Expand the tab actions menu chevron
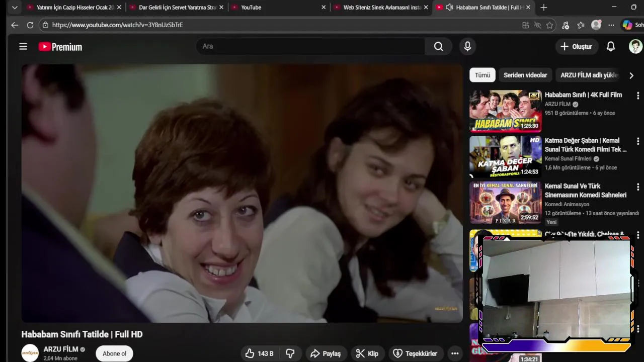Image resolution: width=644 pixels, height=362 pixels. point(15,8)
